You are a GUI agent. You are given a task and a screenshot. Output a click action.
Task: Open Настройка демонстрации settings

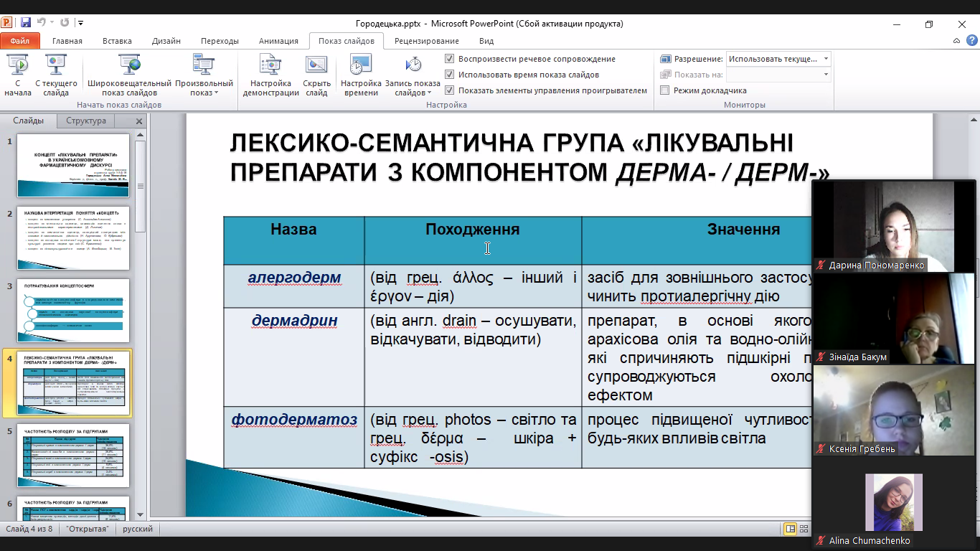tap(271, 74)
